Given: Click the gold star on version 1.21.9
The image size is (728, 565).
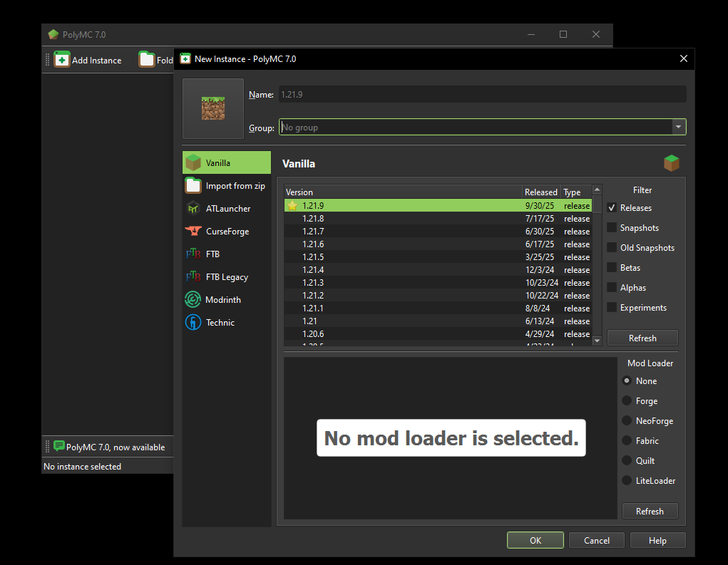Looking at the screenshot, I should click(x=292, y=205).
